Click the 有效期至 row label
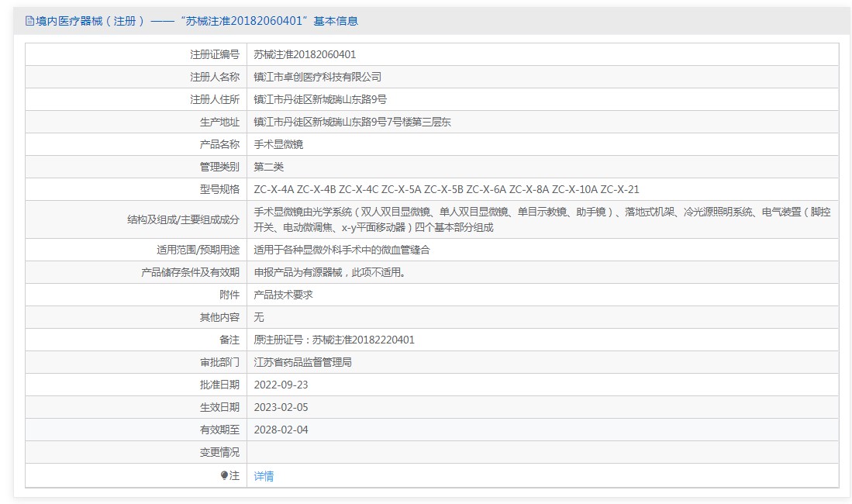This screenshot has width=852, height=504. click(219, 430)
